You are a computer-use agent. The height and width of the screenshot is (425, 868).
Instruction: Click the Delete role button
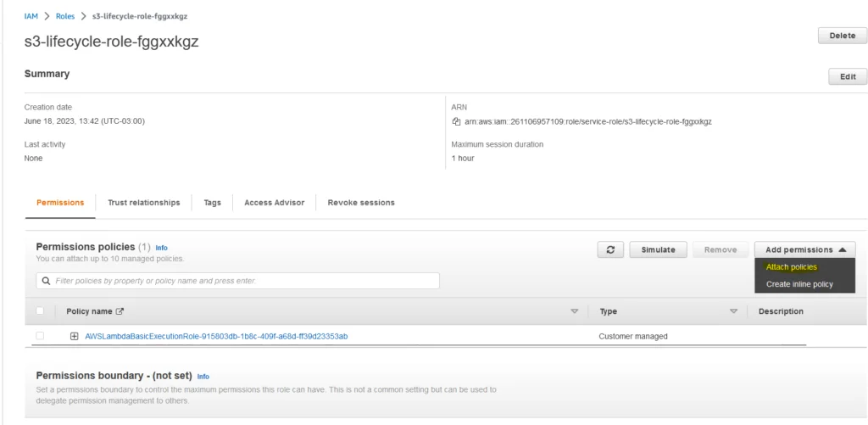click(x=842, y=36)
